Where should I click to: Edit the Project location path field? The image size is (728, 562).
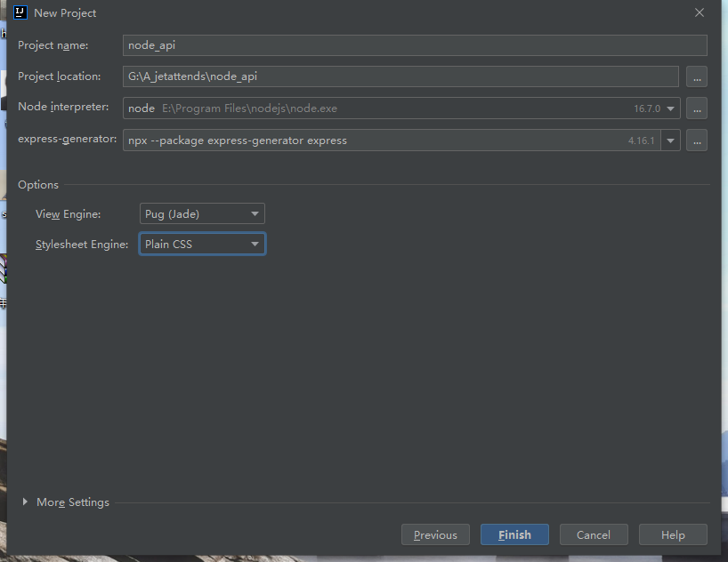pyautogui.click(x=400, y=76)
